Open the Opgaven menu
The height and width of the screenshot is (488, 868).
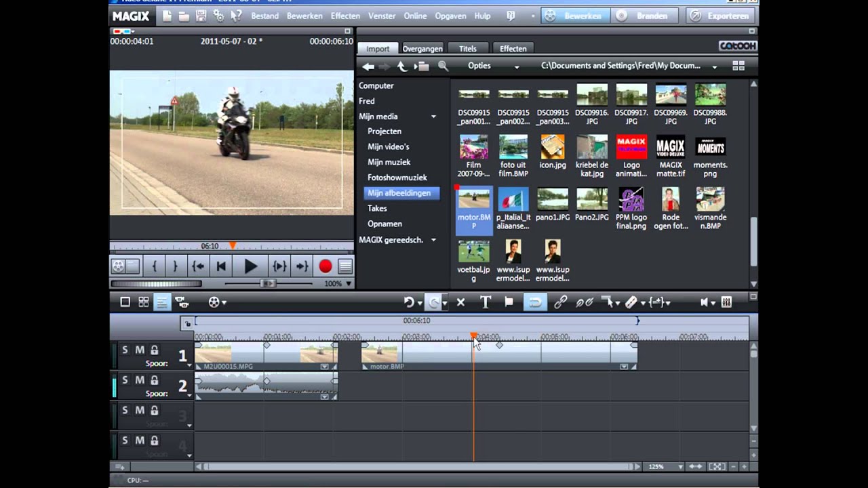point(450,16)
